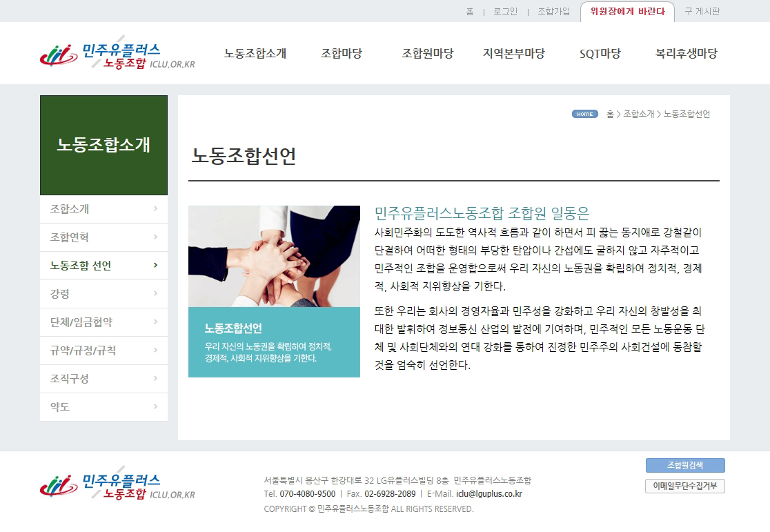The image size is (770, 532).
Task: Click the Fax number 02-6928-2089
Action: [x=390, y=494]
